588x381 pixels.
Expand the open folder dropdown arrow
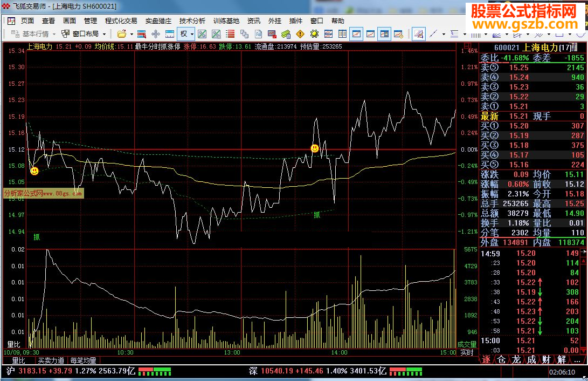[x=132, y=34]
